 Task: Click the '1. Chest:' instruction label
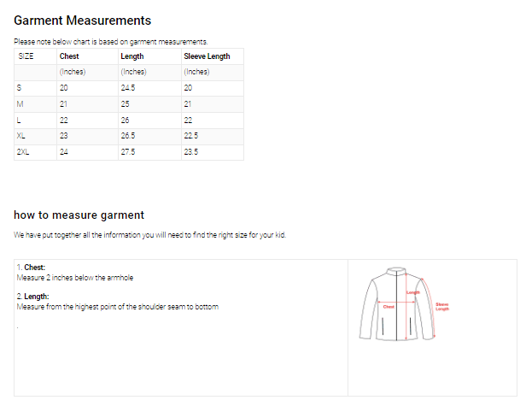pos(31,268)
